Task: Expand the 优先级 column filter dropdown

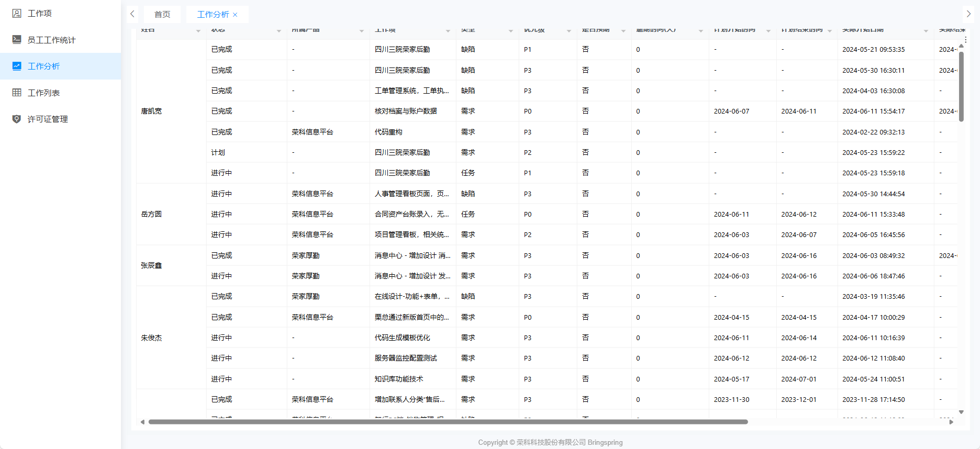Action: click(569, 31)
